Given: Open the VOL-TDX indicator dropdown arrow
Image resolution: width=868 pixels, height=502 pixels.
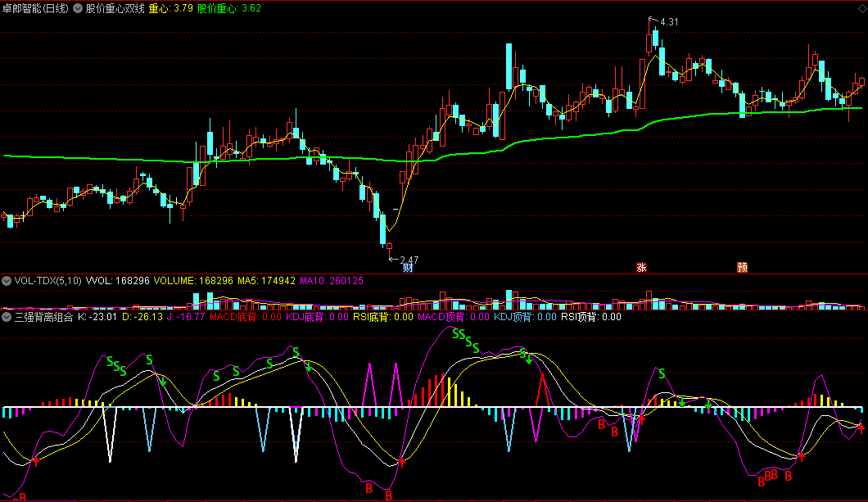Looking at the screenshot, I should click(7, 281).
